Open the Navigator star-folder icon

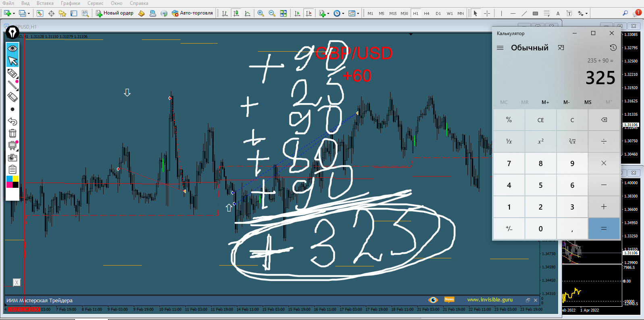tap(62, 13)
